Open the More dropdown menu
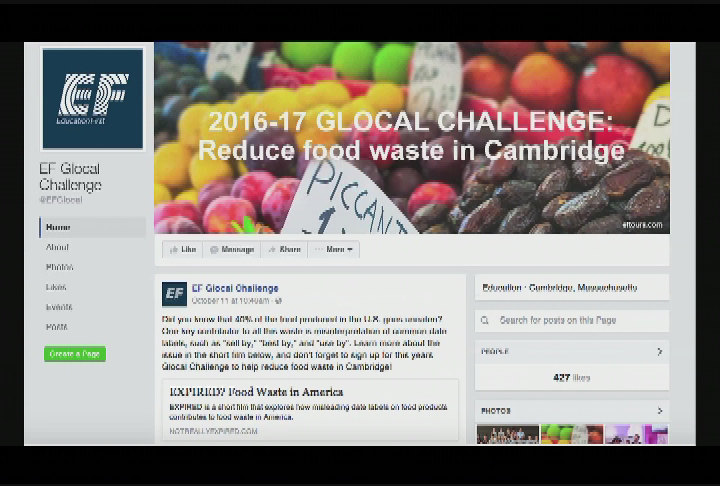This screenshot has width=720, height=486. tap(334, 249)
